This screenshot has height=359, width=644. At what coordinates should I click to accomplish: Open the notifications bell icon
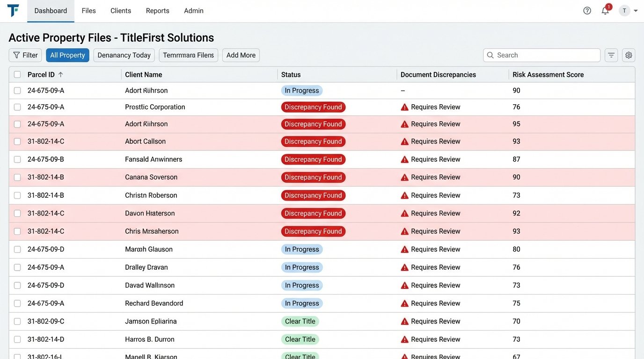click(605, 11)
